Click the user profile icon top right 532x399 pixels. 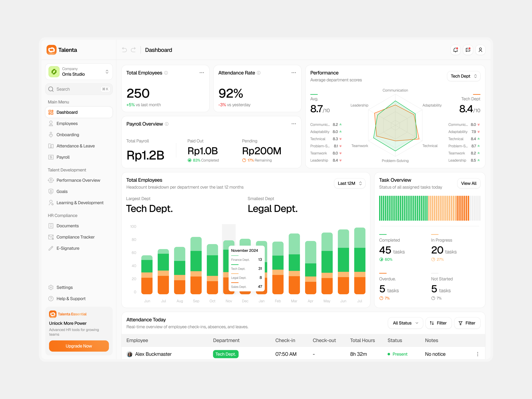480,50
